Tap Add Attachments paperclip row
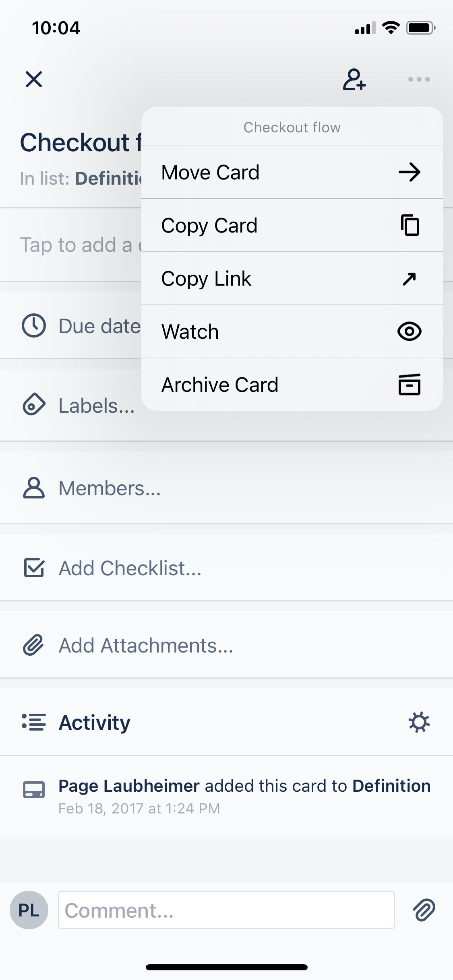Screen dimensions: 453x980 pos(146,646)
